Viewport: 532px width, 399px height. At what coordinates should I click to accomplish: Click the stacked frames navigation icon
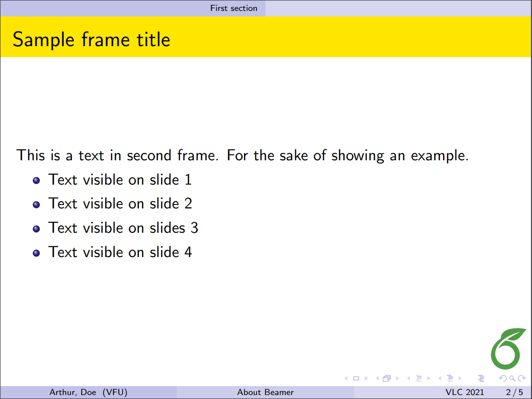387,379
